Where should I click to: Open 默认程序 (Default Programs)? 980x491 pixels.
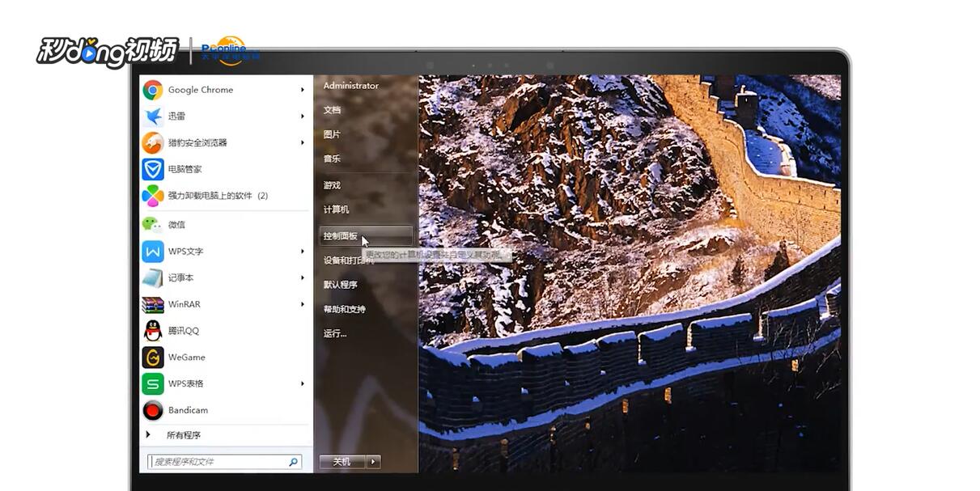click(x=340, y=285)
